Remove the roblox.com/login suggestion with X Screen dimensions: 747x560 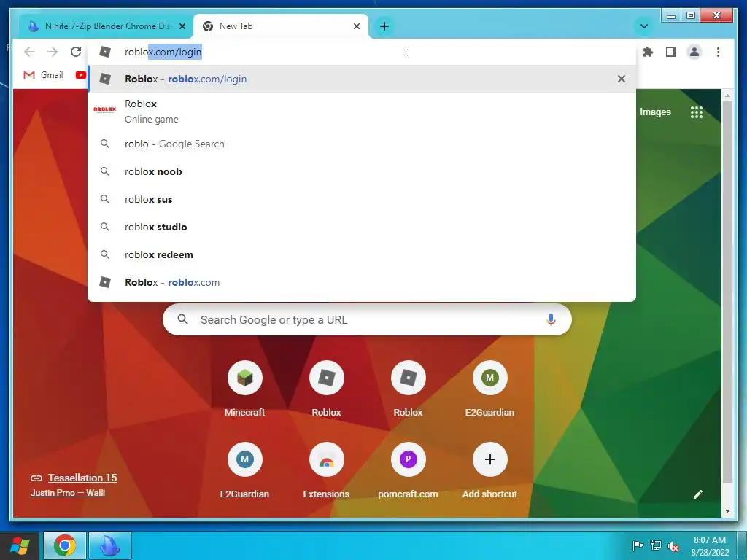(622, 79)
